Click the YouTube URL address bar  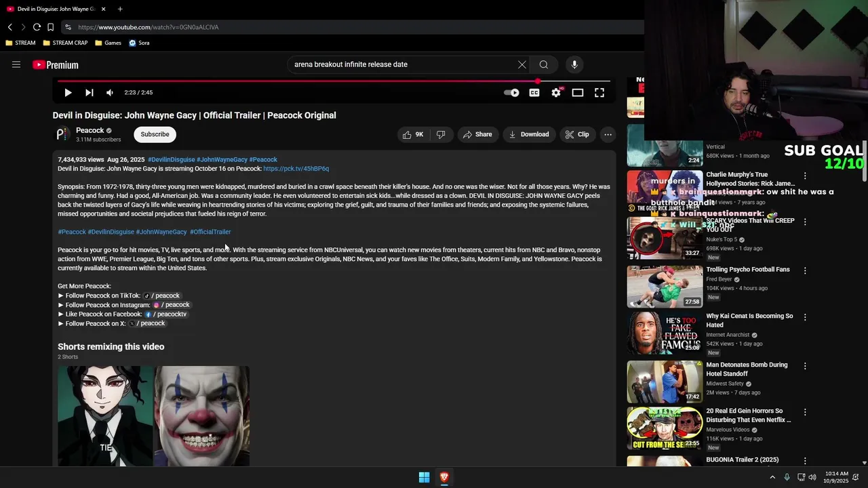coord(353,27)
